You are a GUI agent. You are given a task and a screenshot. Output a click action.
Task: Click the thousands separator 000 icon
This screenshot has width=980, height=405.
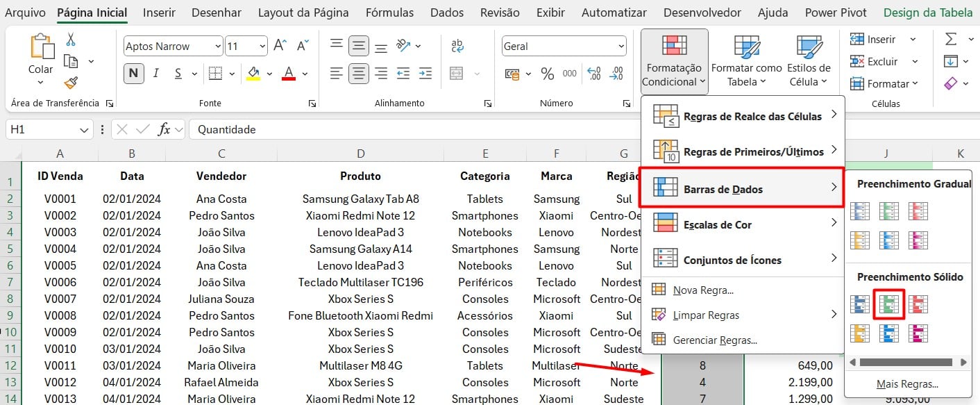[570, 74]
